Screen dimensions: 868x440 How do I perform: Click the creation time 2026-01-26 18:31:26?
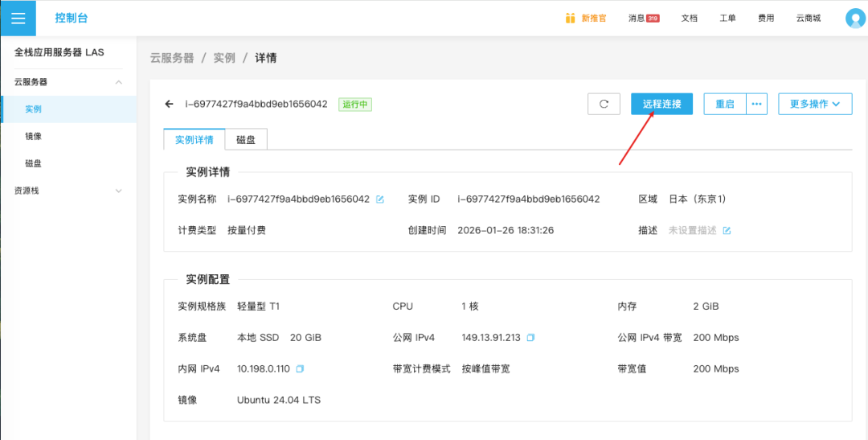click(x=506, y=231)
